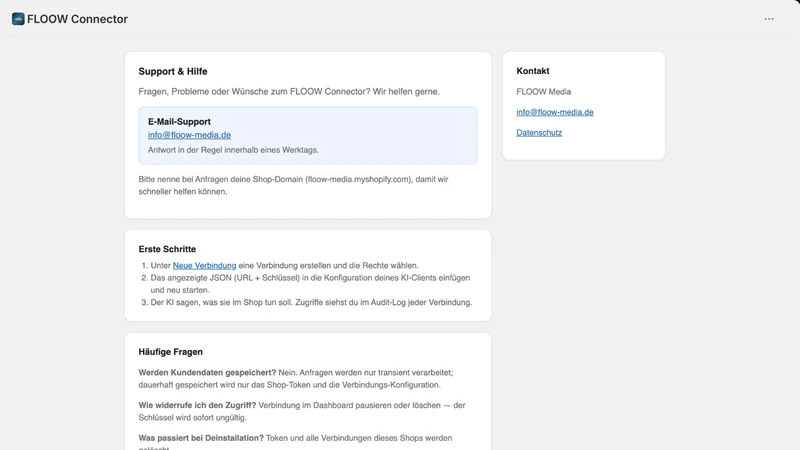Open info@floow-media.de link in Kontakt card
The width and height of the screenshot is (800, 450).
tap(555, 112)
